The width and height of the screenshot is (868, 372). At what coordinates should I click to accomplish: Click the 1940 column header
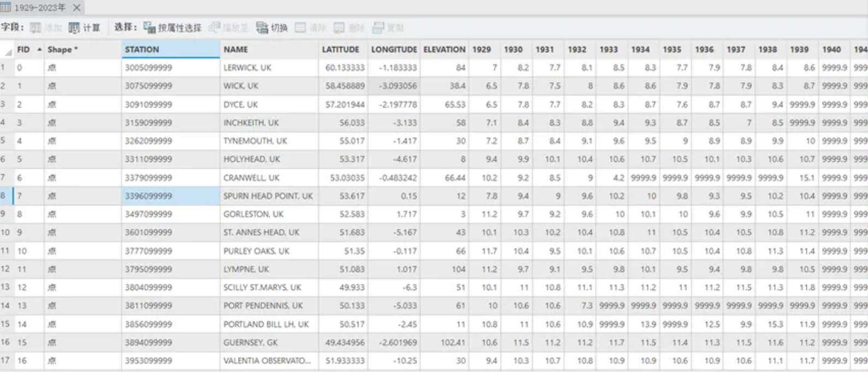tap(834, 50)
